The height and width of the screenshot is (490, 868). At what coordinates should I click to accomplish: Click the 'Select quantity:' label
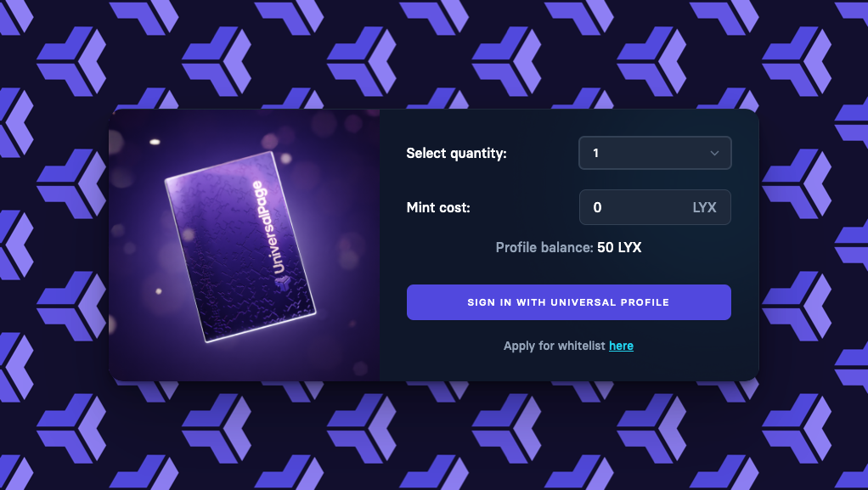(456, 154)
